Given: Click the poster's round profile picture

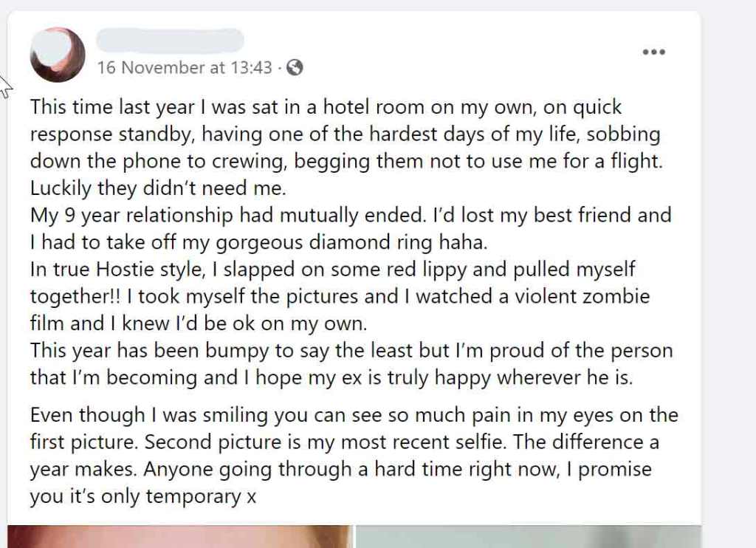Looking at the screenshot, I should [x=58, y=55].
